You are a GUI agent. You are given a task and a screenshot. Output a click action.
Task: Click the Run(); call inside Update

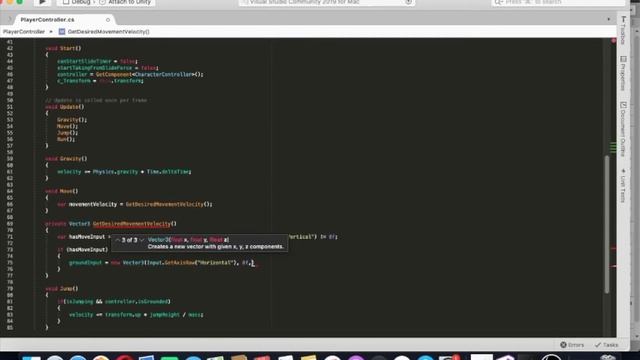66,140
